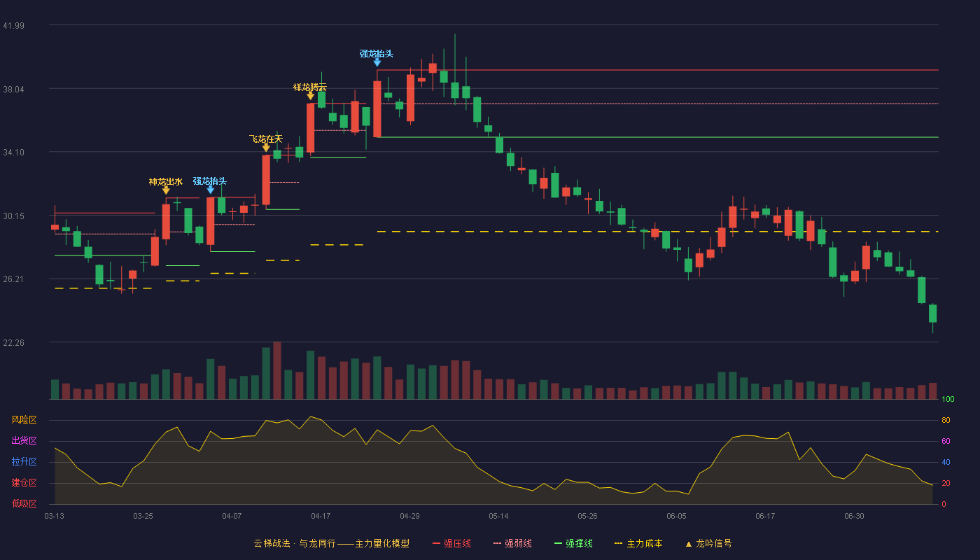Toggle the 强撑线 legend series
This screenshot has height=560, width=980.
pos(573,543)
